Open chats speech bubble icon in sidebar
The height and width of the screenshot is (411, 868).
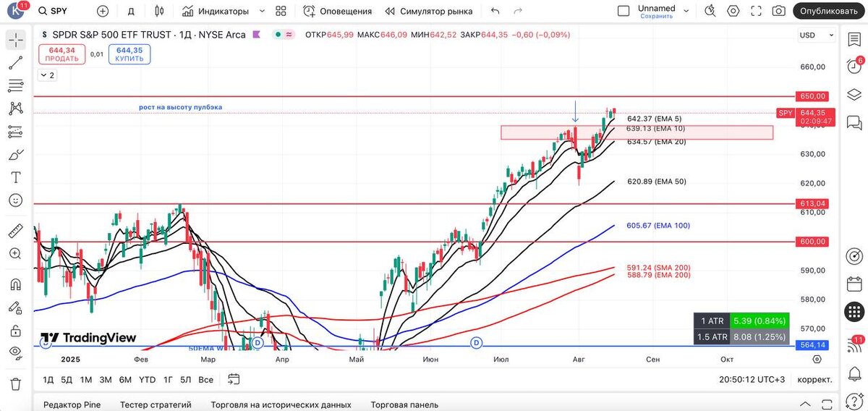coord(854,122)
